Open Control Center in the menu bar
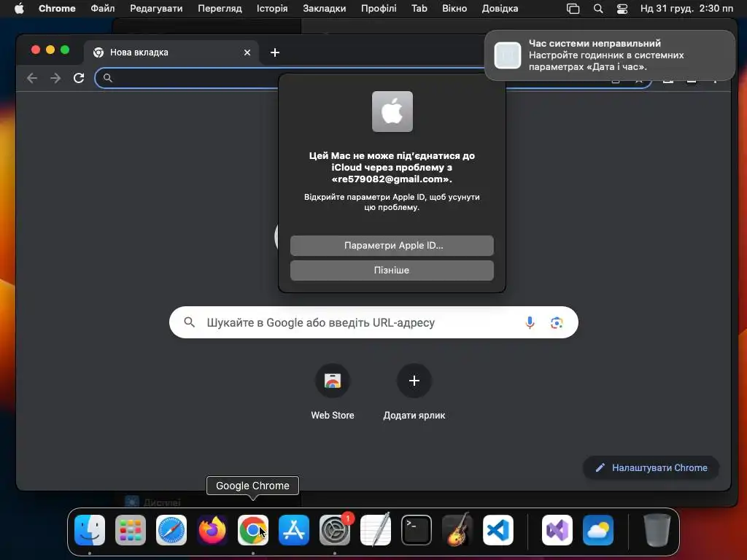 coord(622,9)
